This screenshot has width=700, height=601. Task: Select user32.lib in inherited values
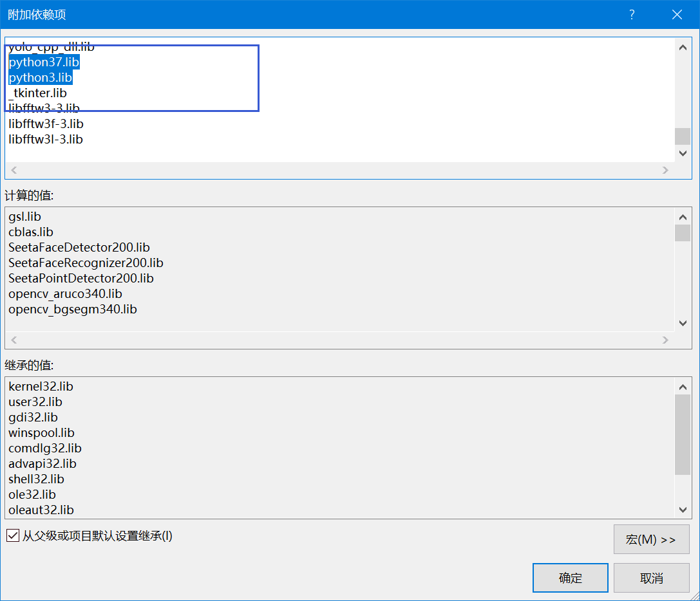pyautogui.click(x=35, y=402)
